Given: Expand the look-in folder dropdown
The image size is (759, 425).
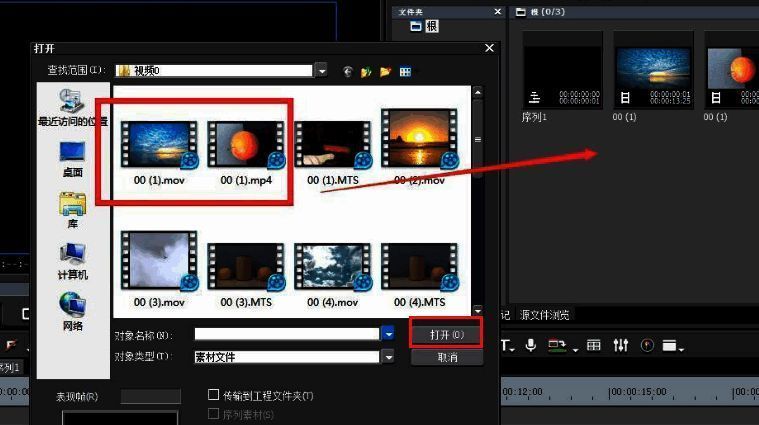Looking at the screenshot, I should 321,71.
